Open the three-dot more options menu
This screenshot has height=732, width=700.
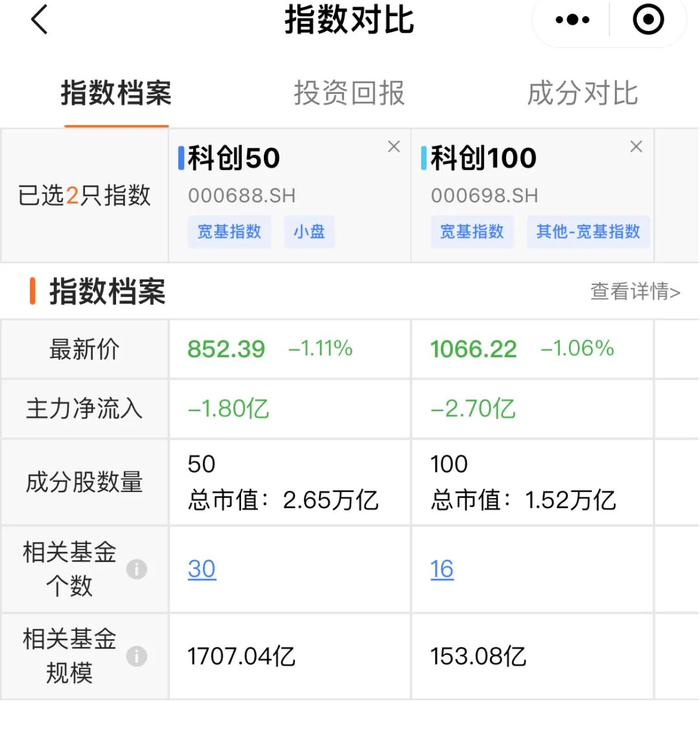point(572,19)
